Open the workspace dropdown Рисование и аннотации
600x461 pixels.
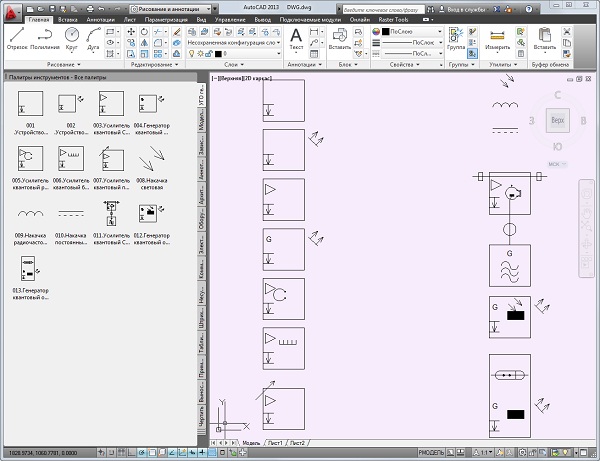coord(170,7)
